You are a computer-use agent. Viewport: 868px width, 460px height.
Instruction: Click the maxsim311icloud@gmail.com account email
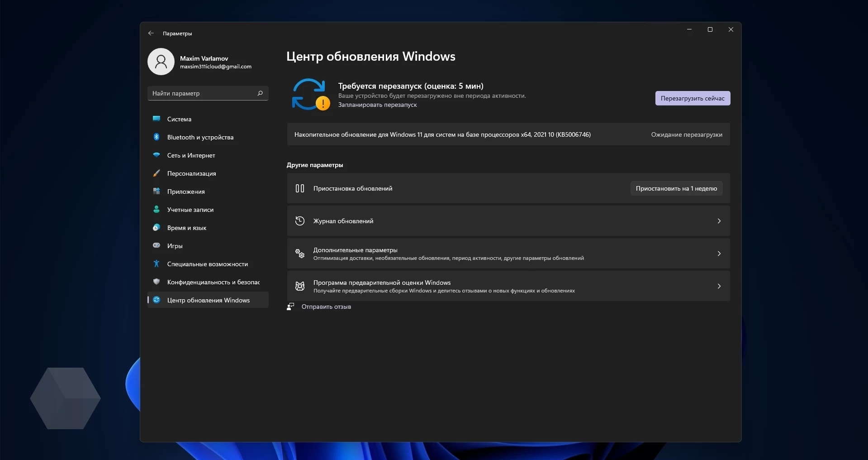click(216, 67)
